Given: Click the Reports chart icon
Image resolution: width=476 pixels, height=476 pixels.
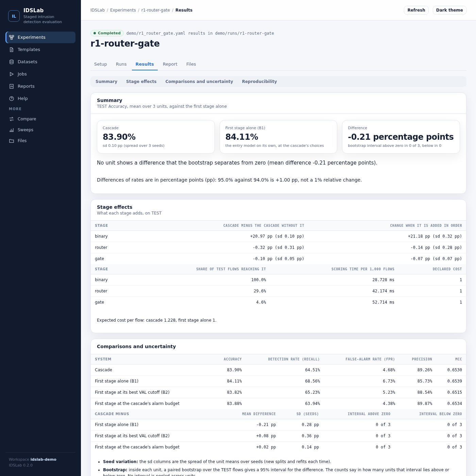Looking at the screenshot, I should click(x=12, y=86).
